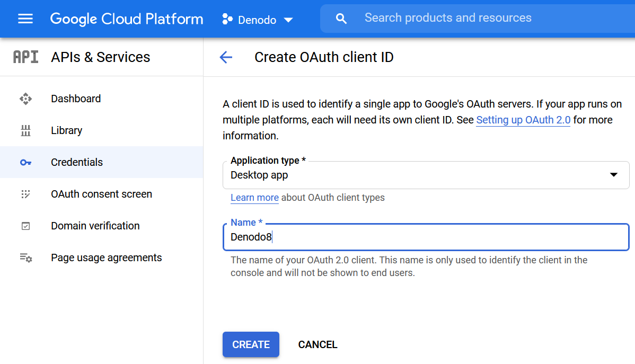The image size is (635, 364).
Task: Click the Google Cloud Platform logo
Action: pyautogui.click(x=126, y=19)
